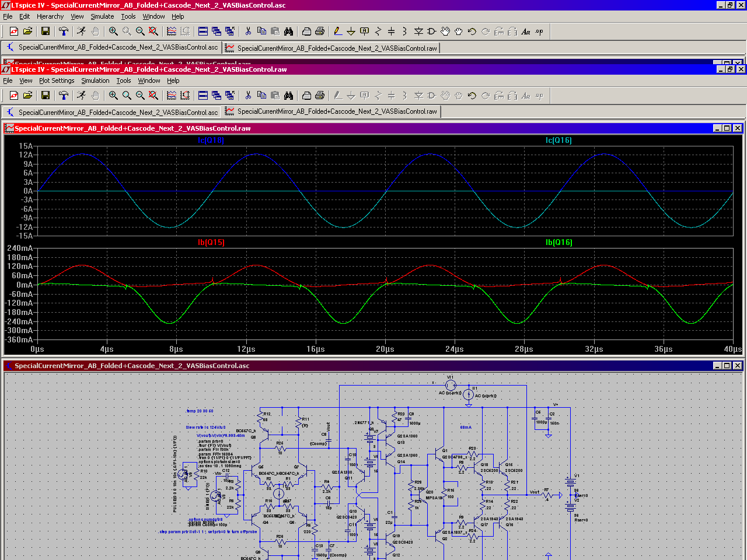Open Help menu in .raw window
The height and width of the screenshot is (560, 747).
[x=173, y=80]
